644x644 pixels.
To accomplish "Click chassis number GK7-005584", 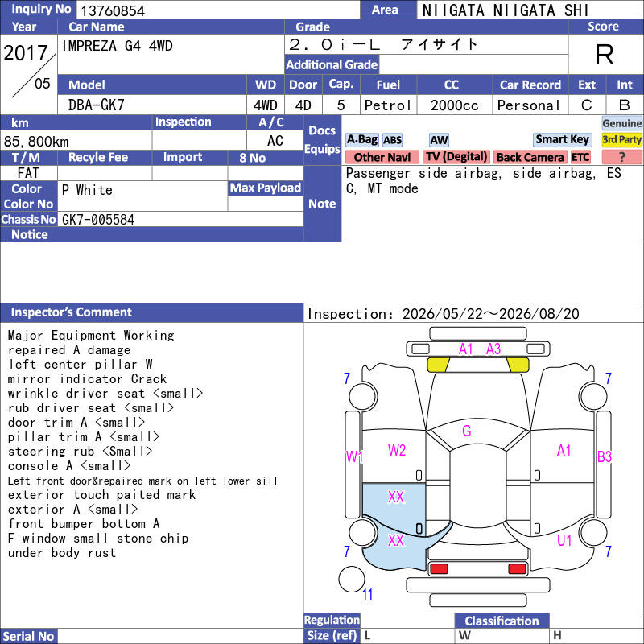I will [x=98, y=220].
